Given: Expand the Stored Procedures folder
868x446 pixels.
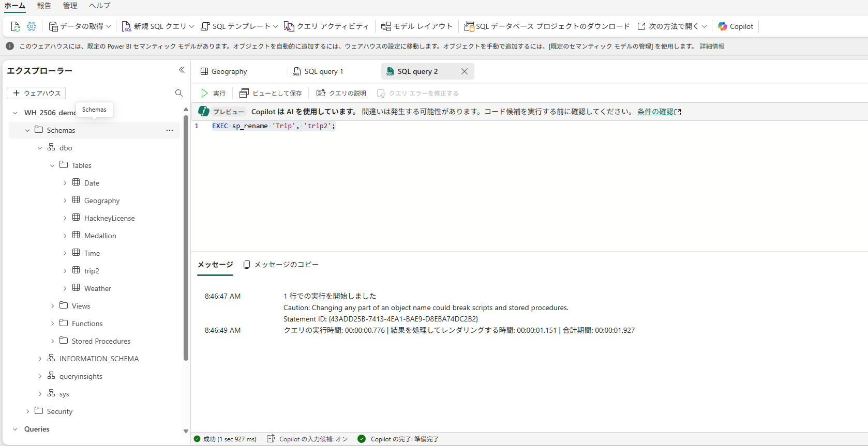Looking at the screenshot, I should click(52, 341).
